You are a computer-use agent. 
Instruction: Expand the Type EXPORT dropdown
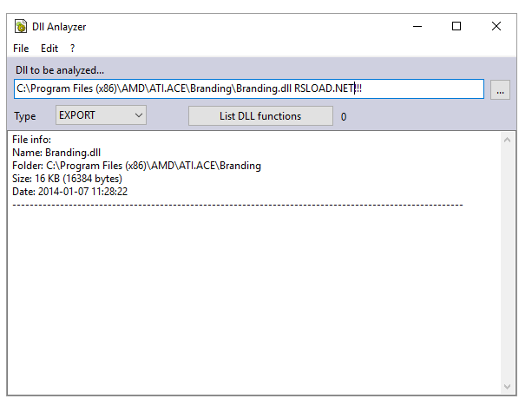[x=101, y=115]
